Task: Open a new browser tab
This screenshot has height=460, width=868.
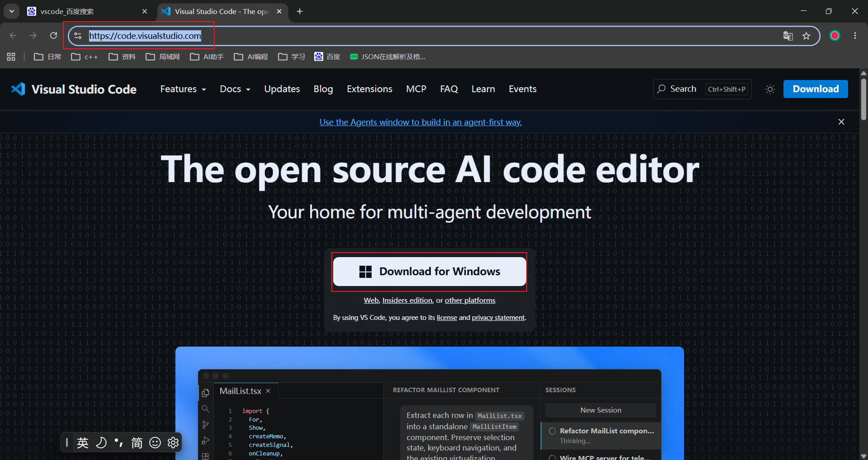Action: (x=300, y=11)
